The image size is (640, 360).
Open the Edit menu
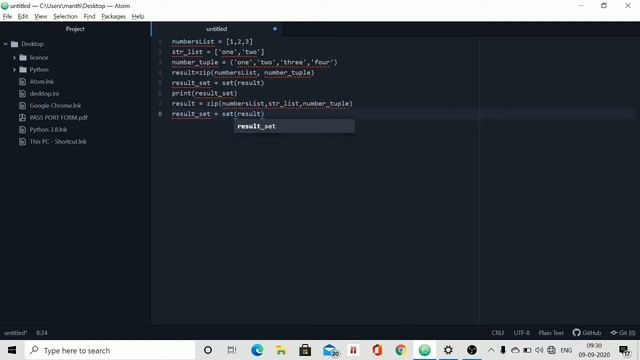23,16
